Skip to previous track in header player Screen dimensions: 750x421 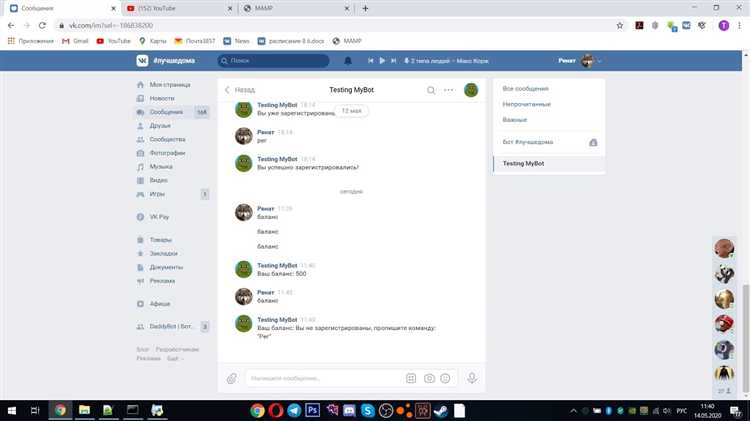point(370,61)
